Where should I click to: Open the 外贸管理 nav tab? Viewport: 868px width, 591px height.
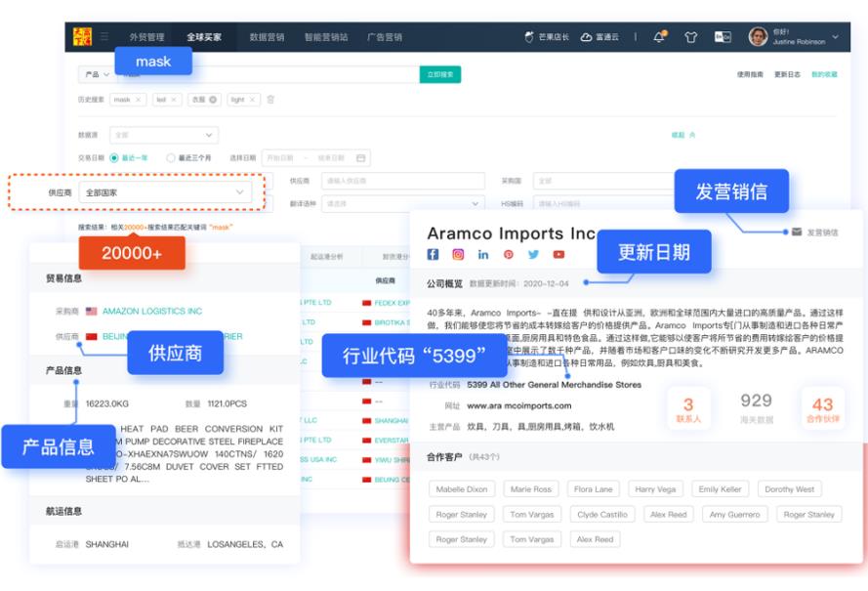[x=146, y=37]
